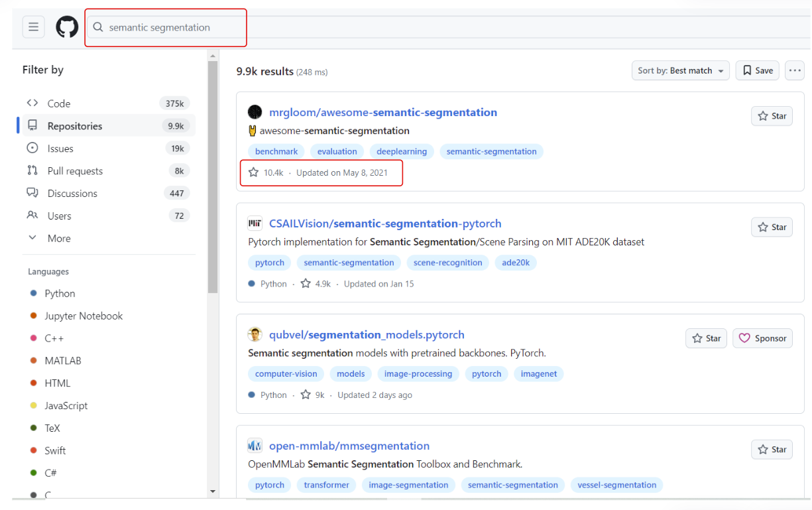Star the open-mmlab/mmsegmentation repository
The width and height of the screenshot is (812, 510).
772,450
